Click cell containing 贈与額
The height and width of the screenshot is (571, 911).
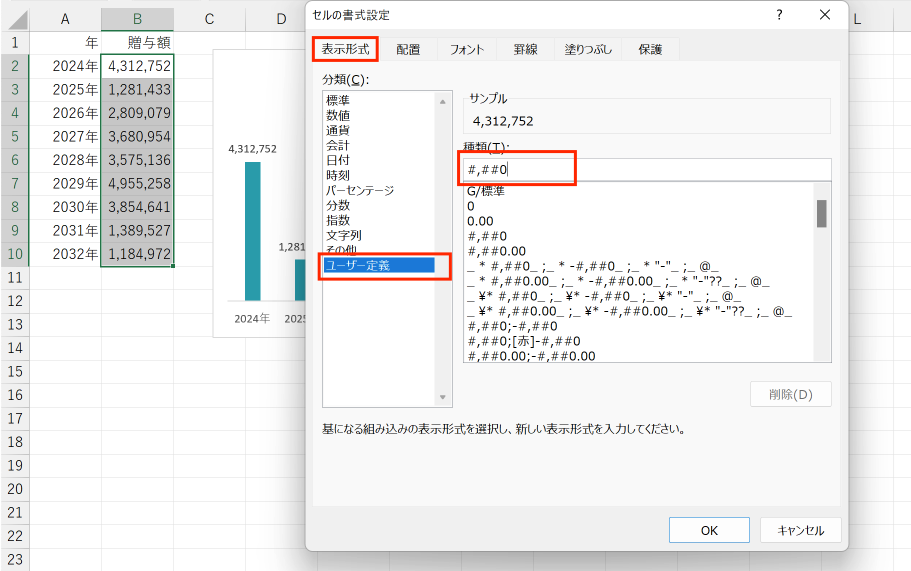(137, 42)
